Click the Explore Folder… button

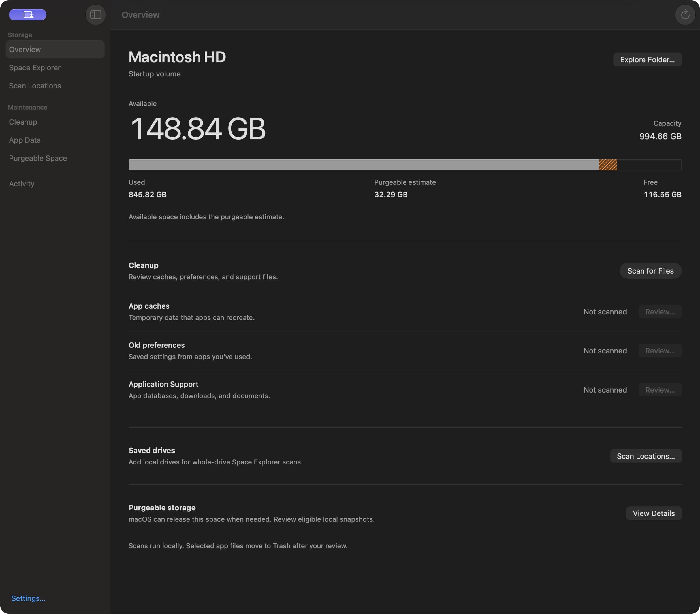click(647, 59)
